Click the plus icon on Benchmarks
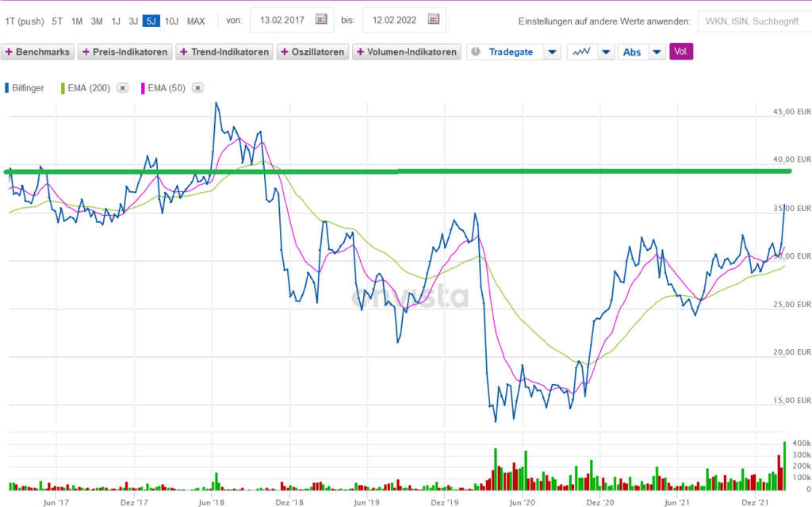 [9, 52]
